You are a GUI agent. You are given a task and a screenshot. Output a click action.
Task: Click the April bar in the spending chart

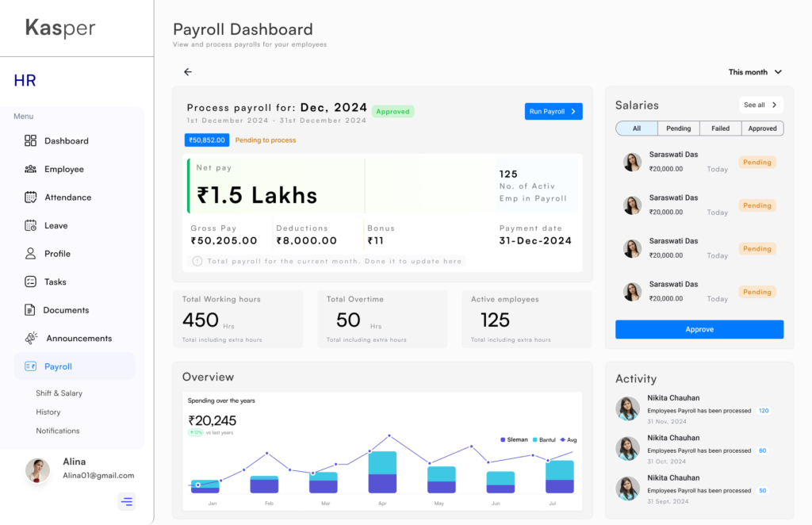[x=382, y=473]
